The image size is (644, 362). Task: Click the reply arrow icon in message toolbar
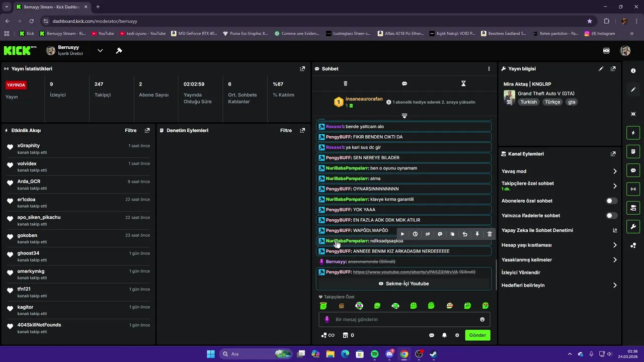pos(465,234)
